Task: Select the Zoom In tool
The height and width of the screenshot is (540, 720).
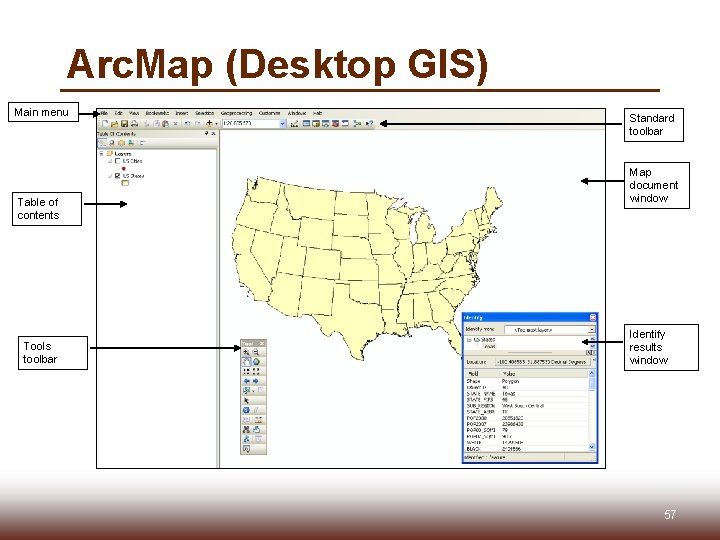Action: click(246, 352)
